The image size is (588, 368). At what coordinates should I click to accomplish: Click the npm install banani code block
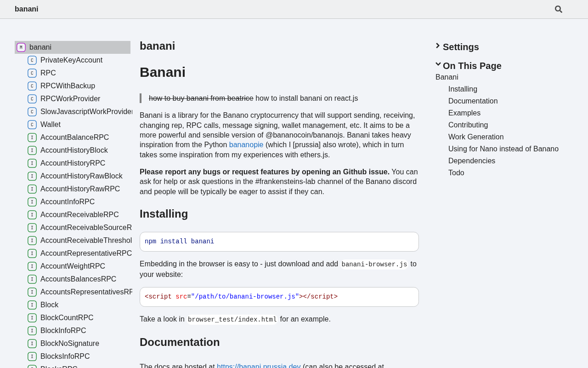(279, 241)
